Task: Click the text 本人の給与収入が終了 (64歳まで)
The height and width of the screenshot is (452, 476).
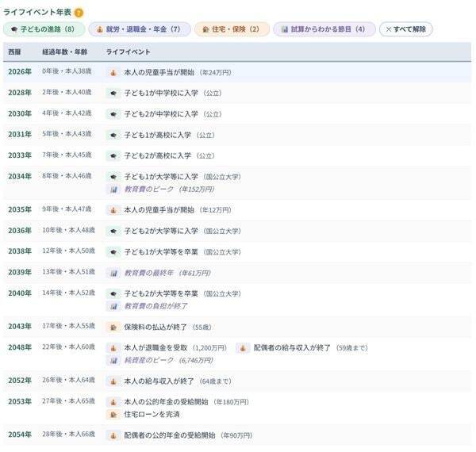Action: click(x=178, y=381)
